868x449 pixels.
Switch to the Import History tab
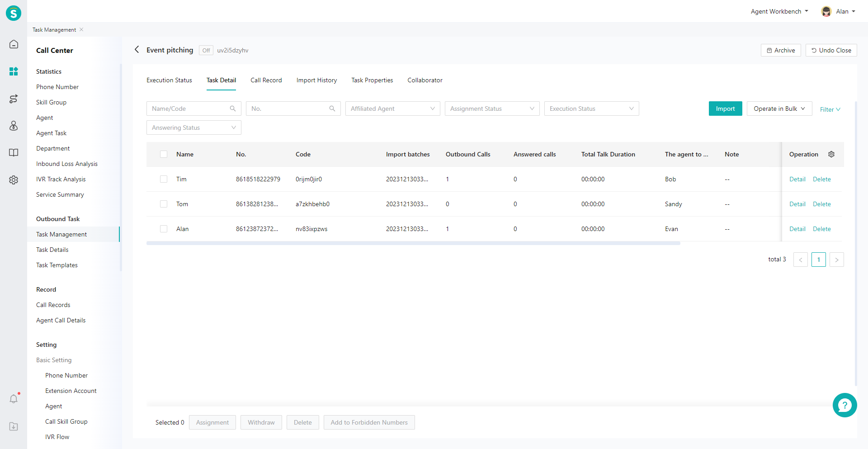(316, 80)
